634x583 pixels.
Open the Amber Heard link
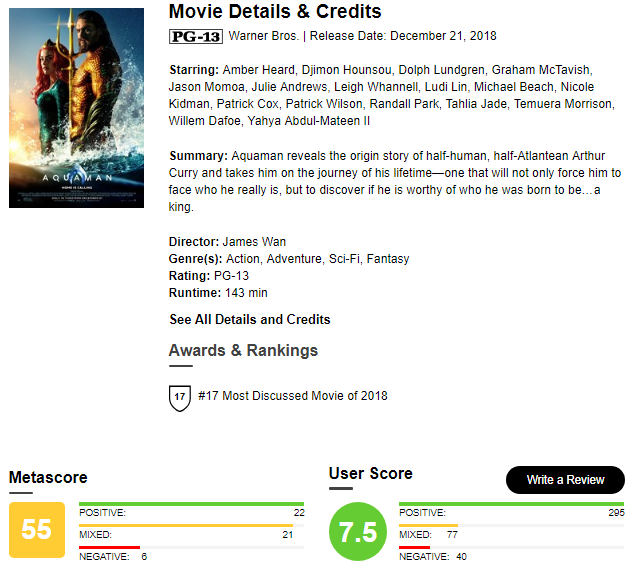coord(259,70)
